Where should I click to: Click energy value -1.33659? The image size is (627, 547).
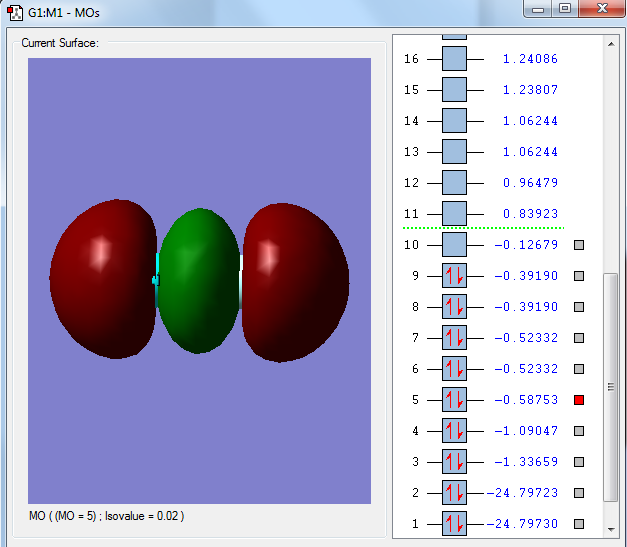point(526,461)
